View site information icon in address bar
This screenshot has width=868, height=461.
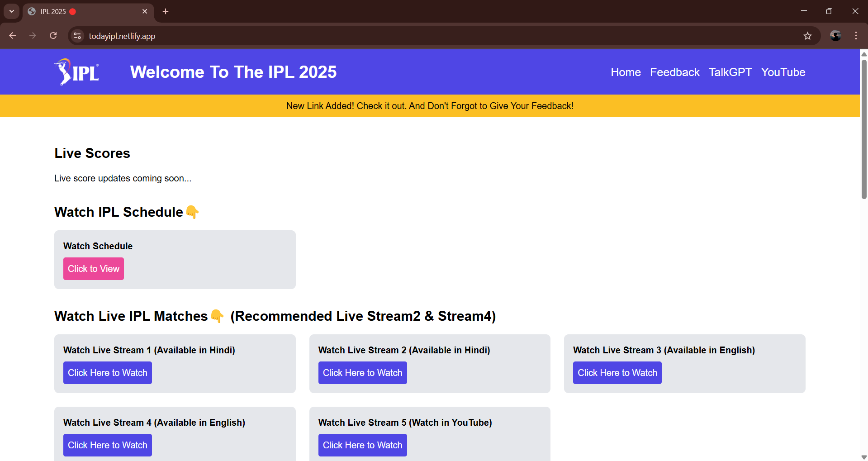pyautogui.click(x=77, y=36)
